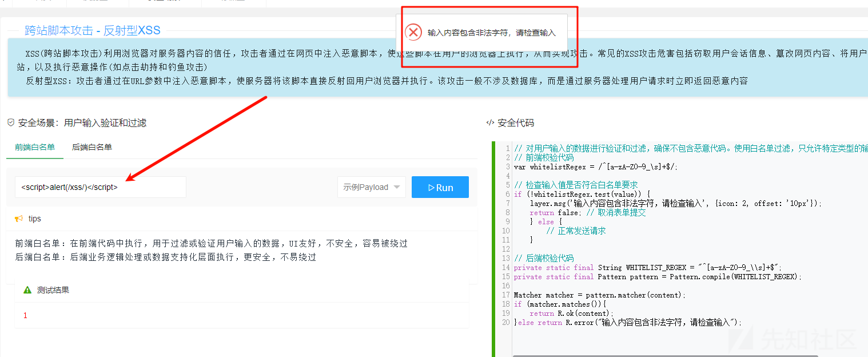
Task: Click the code comment // 前端校验代码
Action: [544, 157]
